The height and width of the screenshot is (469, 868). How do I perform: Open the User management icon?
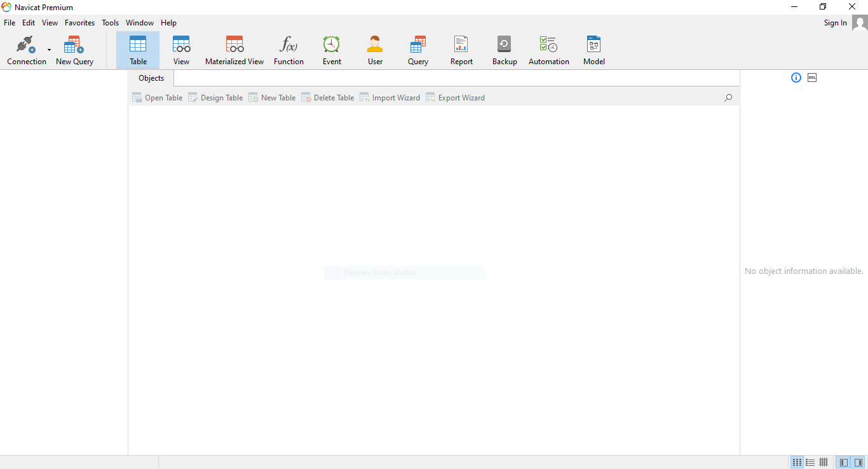[375, 50]
